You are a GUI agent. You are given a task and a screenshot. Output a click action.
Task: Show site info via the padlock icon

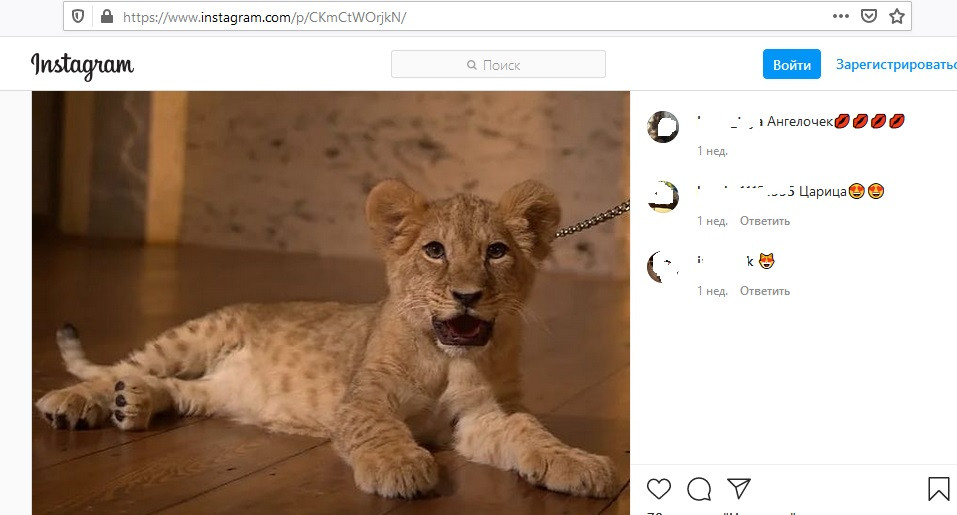(106, 17)
